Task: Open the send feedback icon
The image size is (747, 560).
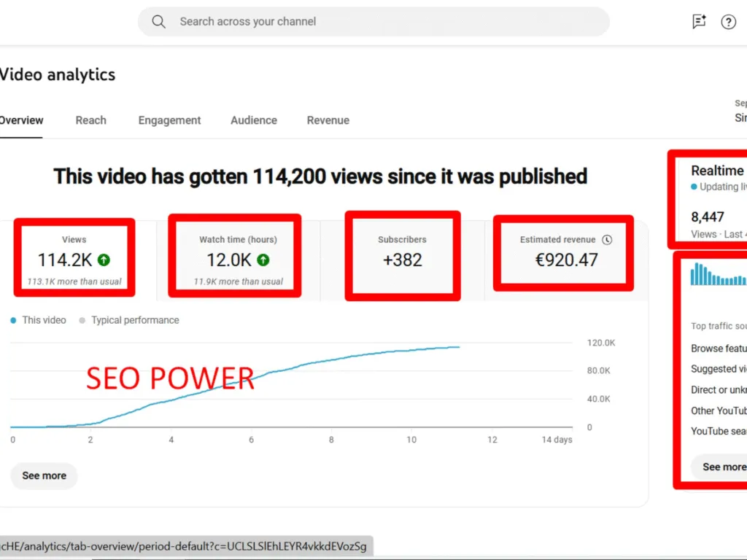Action: 699,22
